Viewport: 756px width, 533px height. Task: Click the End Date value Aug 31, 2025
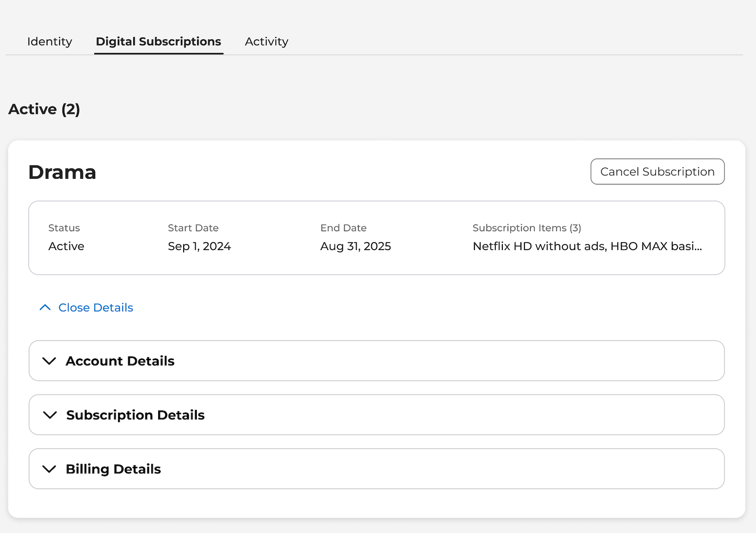(356, 246)
